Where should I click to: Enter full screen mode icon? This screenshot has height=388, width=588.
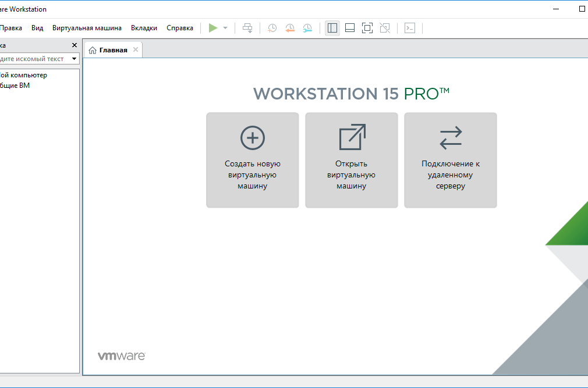point(367,28)
